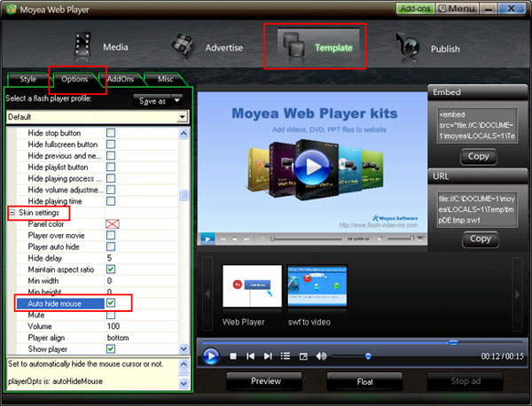Click speaker volume icon in bottom bar

click(x=321, y=356)
